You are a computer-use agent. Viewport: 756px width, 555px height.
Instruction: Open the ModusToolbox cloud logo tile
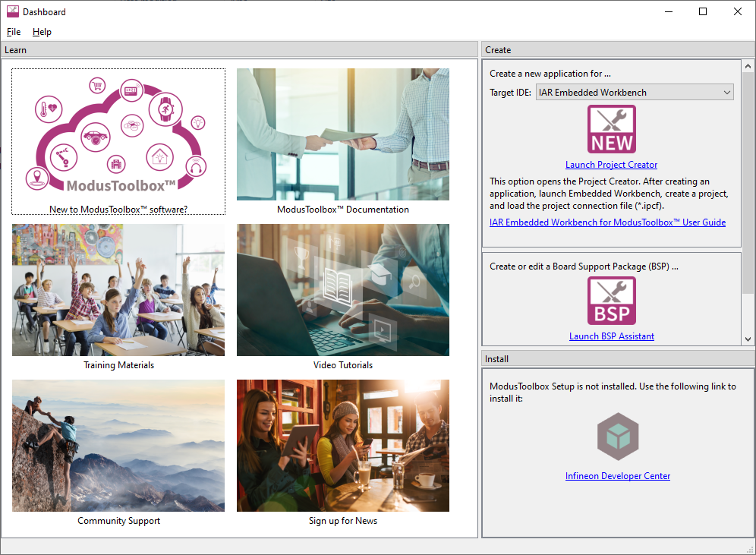(118, 135)
